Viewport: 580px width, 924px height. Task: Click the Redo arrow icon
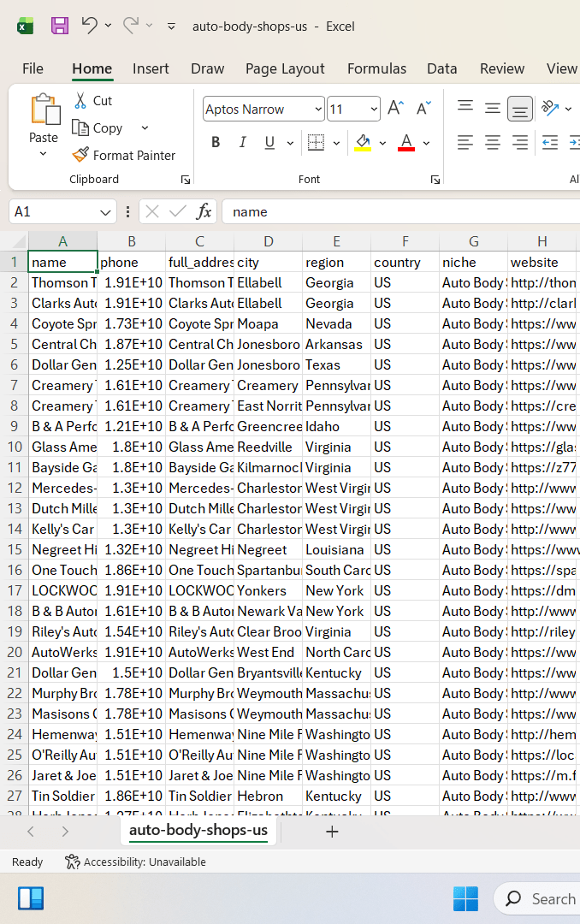pyautogui.click(x=131, y=26)
